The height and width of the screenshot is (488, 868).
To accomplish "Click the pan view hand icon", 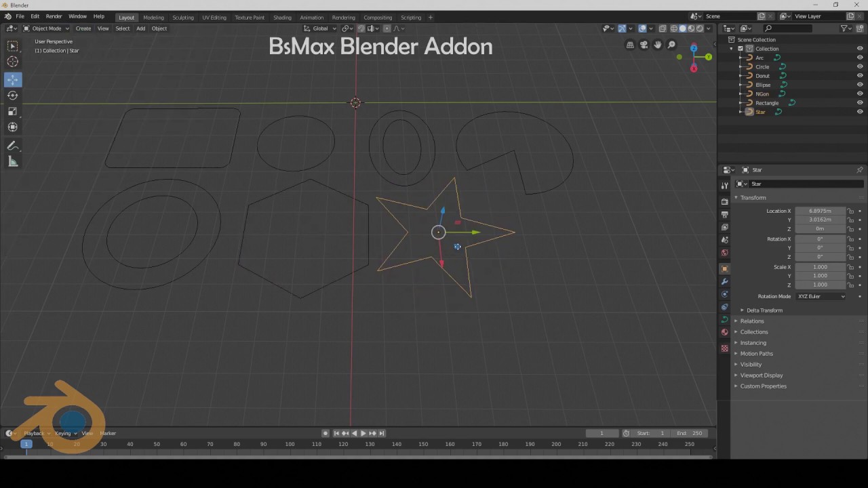I will click(x=657, y=45).
